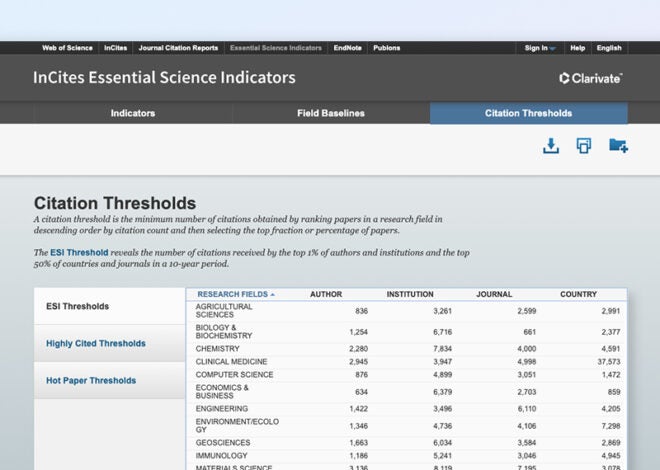
Task: Click Geosciences institution value 6,034
Action: point(442,443)
